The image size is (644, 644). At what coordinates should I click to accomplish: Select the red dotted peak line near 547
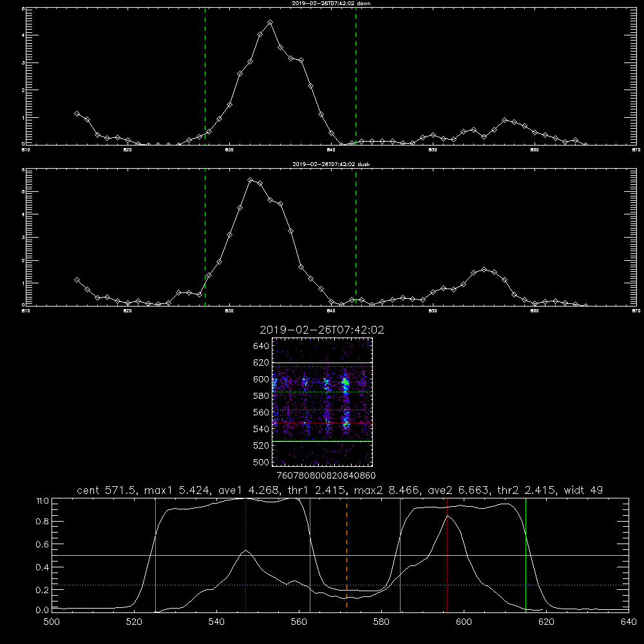tap(245, 555)
